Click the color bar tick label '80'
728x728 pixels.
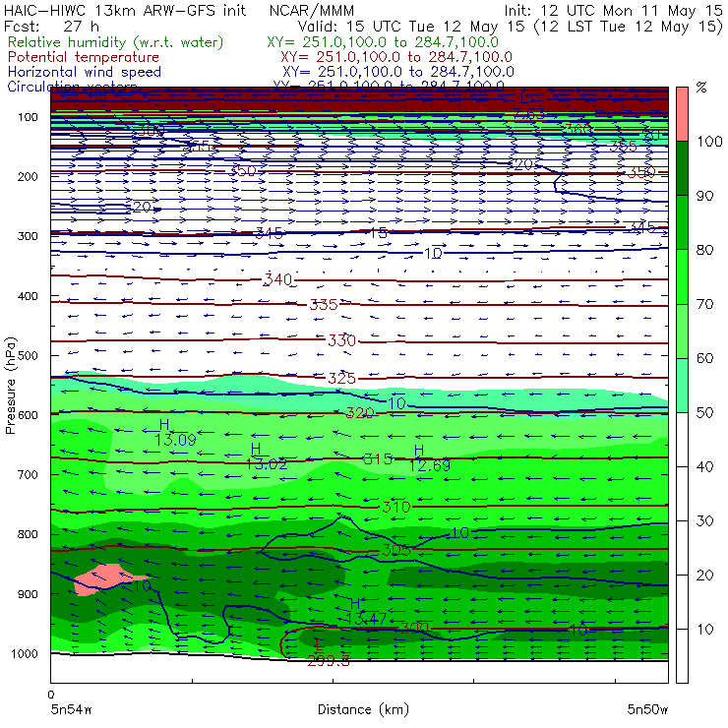[704, 250]
